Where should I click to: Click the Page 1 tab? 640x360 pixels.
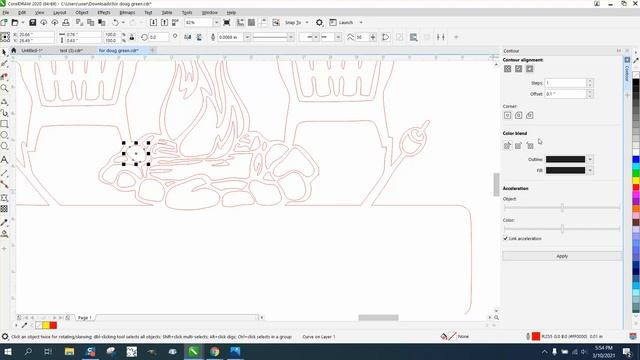click(x=84, y=318)
